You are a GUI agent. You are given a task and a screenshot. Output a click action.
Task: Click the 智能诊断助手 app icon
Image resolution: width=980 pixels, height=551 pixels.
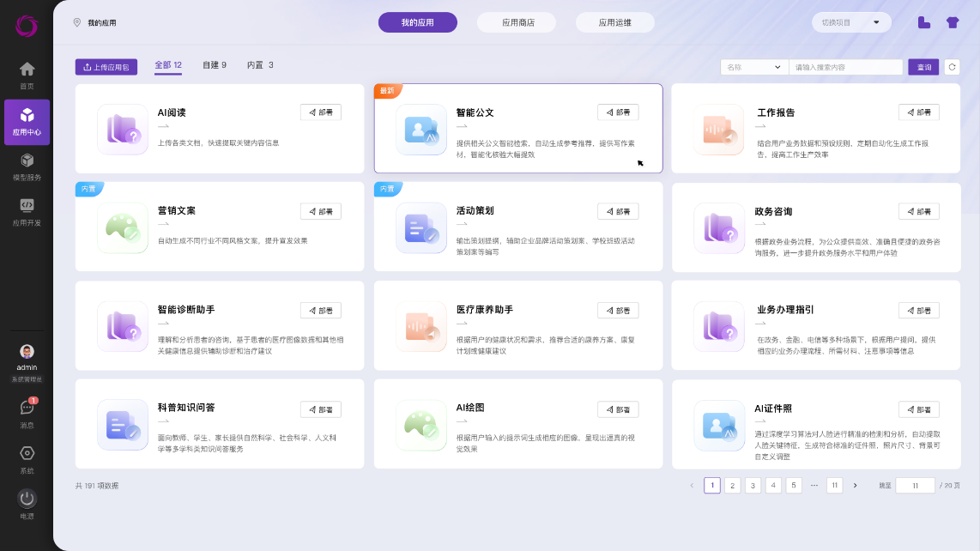[123, 326]
